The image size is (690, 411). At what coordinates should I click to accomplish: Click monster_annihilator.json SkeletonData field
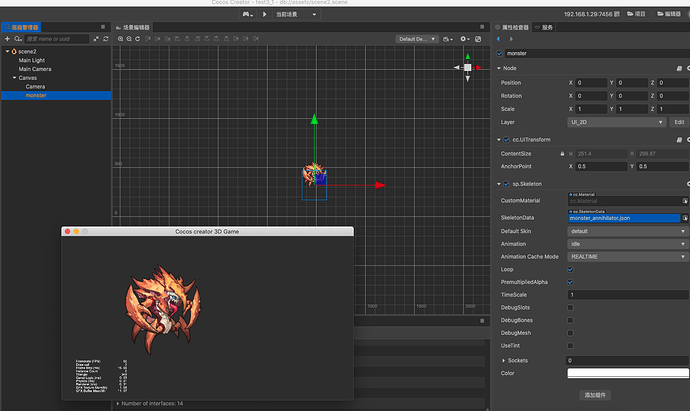624,218
